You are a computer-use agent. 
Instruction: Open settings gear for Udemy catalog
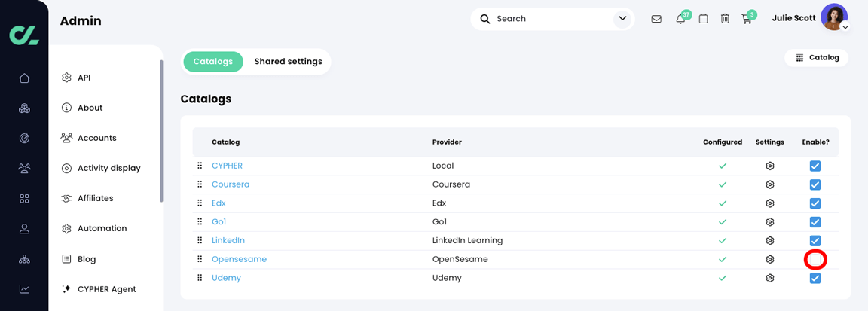(x=770, y=278)
